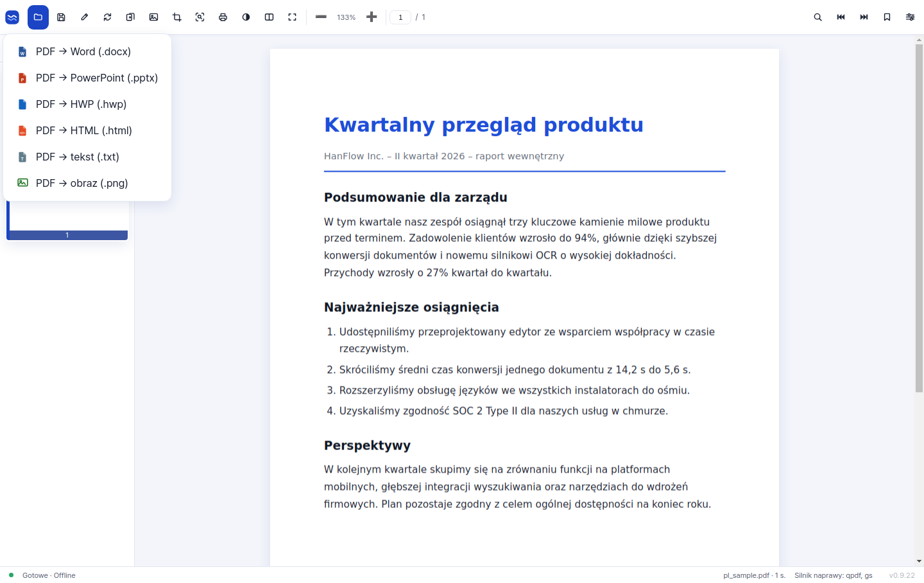Choose PDF → tekst (.txt)
The height and width of the screenshot is (583, 924).
87,157
